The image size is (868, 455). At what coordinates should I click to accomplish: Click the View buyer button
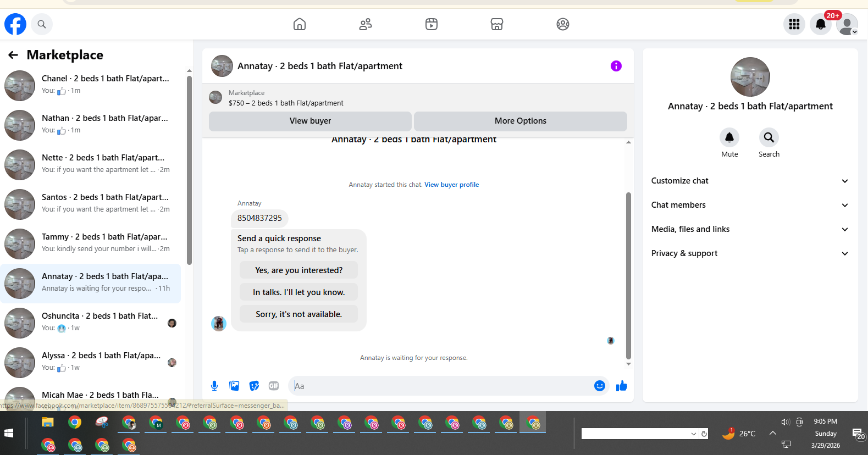[x=310, y=121]
